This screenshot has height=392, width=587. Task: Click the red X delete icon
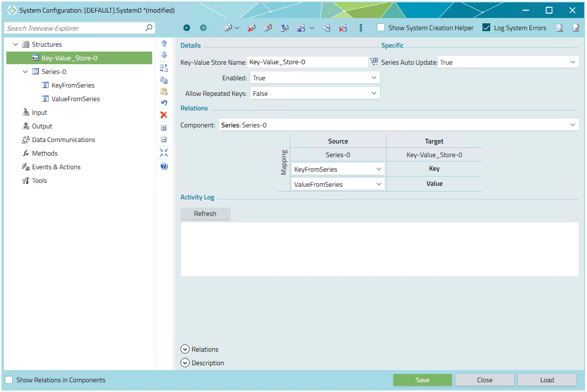(164, 115)
